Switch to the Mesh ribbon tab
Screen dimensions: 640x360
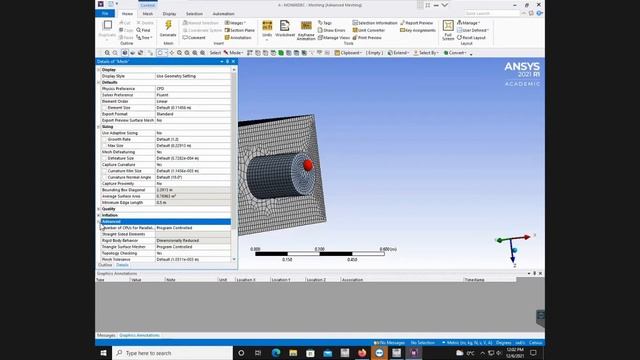[148, 13]
